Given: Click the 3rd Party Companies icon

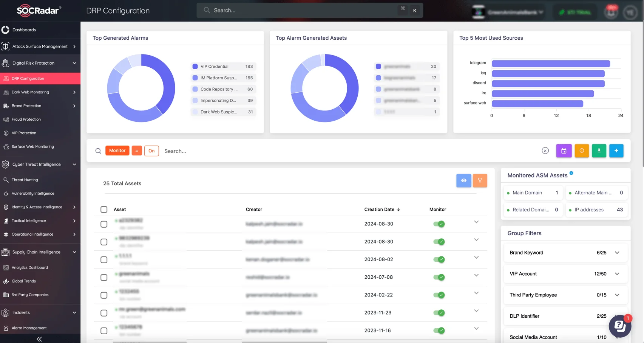Looking at the screenshot, I should tap(6, 295).
